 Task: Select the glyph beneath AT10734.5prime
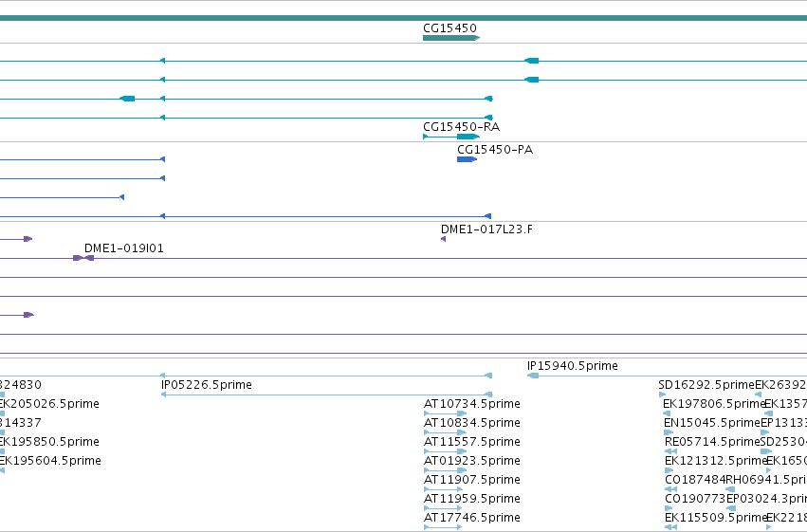445,413
